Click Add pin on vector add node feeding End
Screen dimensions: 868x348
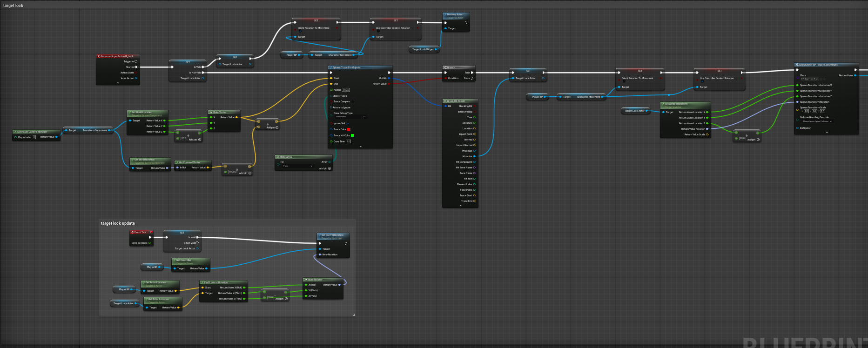[272, 127]
